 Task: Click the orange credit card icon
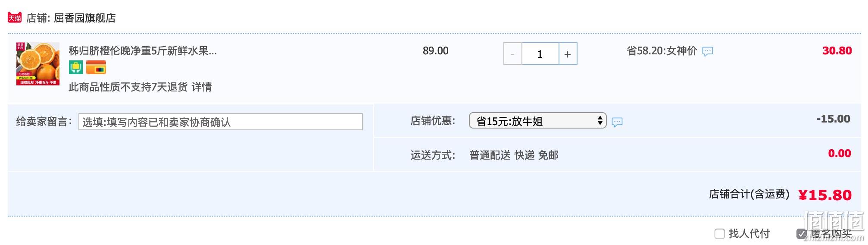point(96,68)
